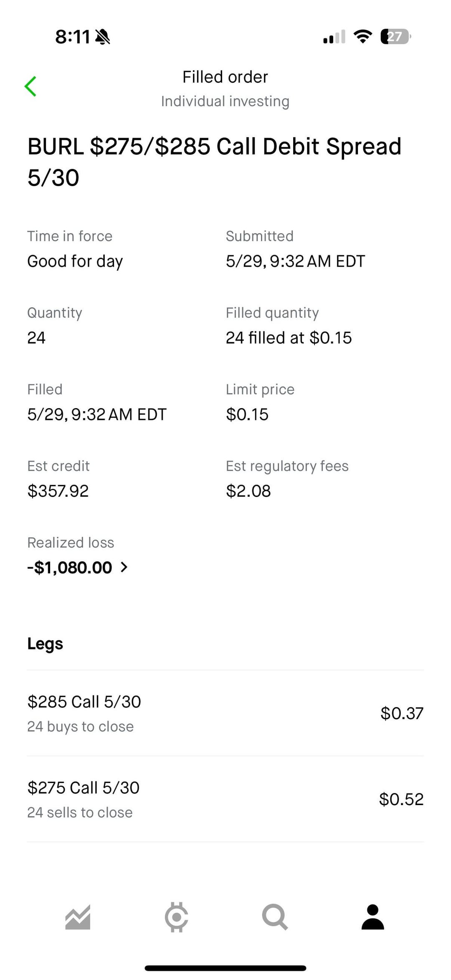Tap the Wi-Fi status icon
This screenshot has height=980, width=451.
click(x=362, y=37)
